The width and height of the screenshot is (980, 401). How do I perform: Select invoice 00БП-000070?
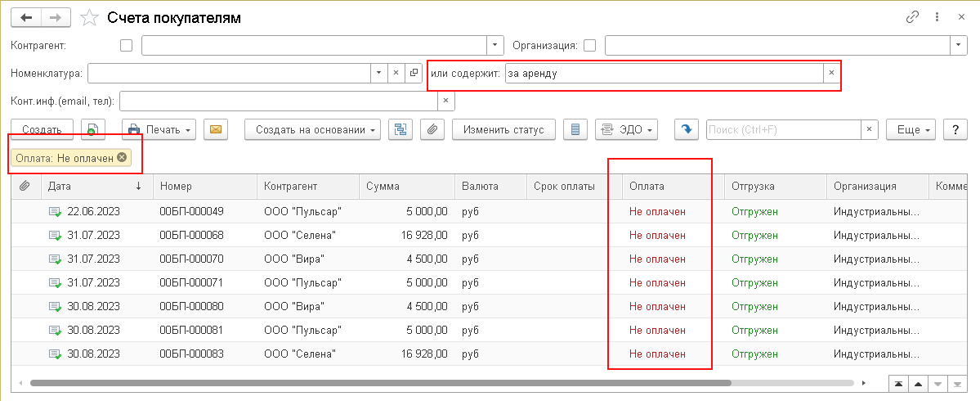coord(490,259)
